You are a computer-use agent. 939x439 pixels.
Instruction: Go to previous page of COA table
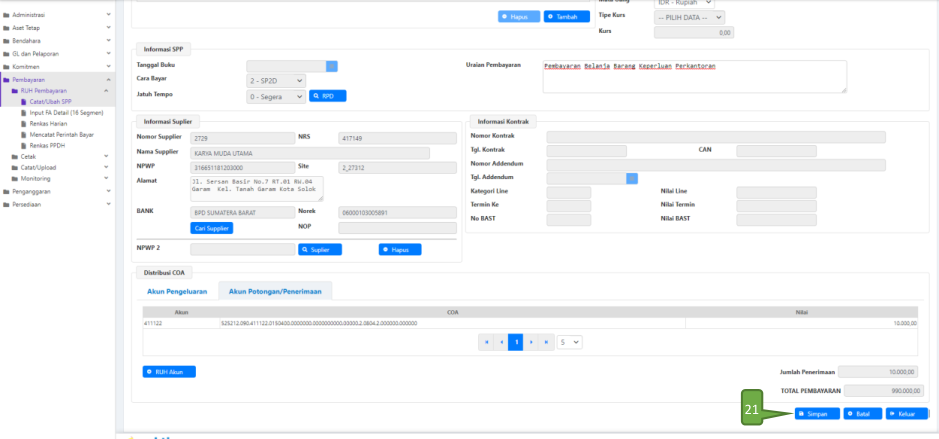(502, 342)
